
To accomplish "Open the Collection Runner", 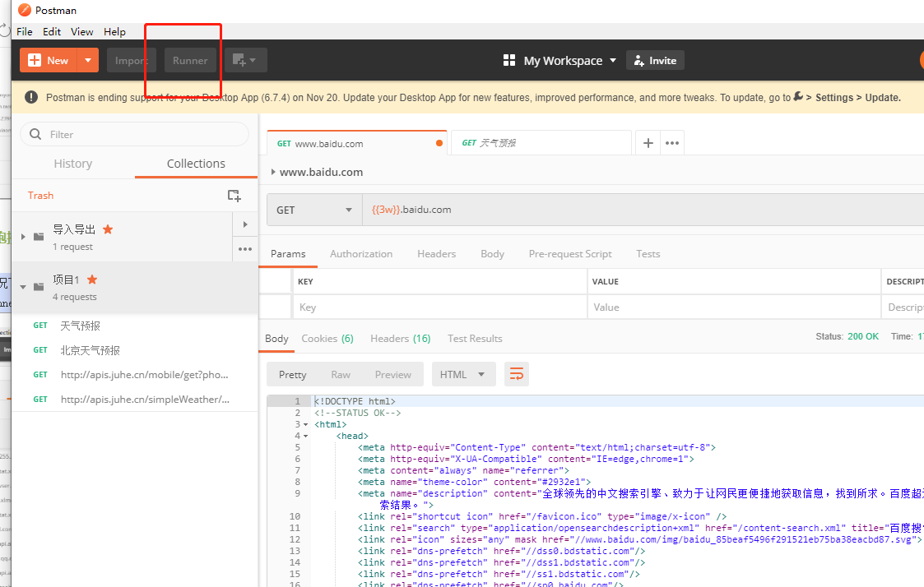I will click(x=190, y=60).
